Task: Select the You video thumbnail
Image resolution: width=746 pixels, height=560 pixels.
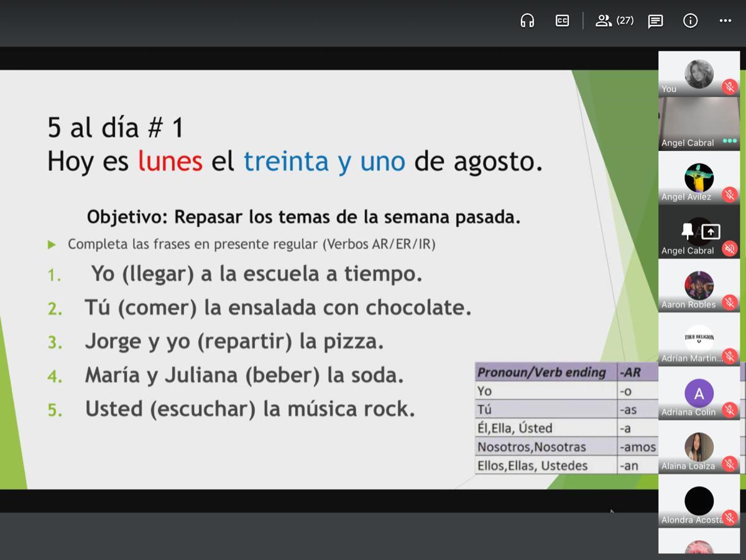Action: click(x=699, y=74)
